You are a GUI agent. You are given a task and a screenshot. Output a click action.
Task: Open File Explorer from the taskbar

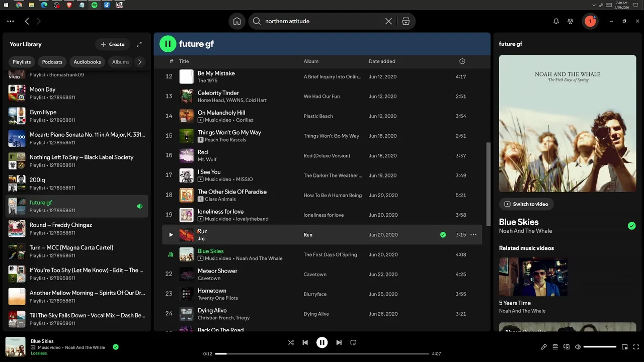point(31,5)
